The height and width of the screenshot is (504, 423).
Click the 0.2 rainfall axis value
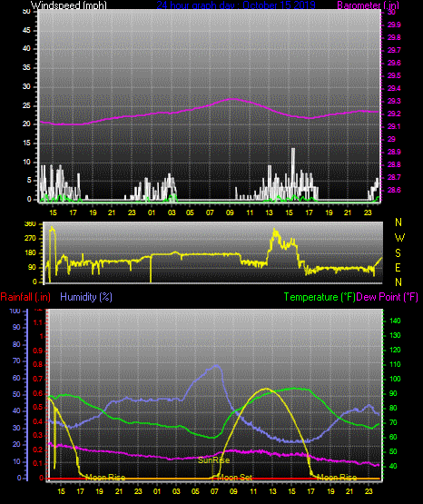38,450
